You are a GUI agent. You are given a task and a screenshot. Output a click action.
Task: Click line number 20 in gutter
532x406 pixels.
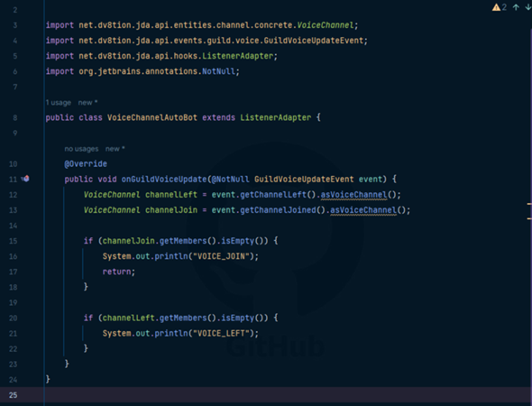point(13,318)
